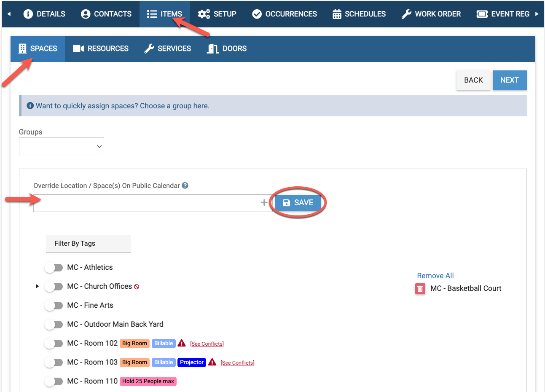The image size is (545, 392).
Task: Click the Resources camera icon
Action: (x=78, y=48)
